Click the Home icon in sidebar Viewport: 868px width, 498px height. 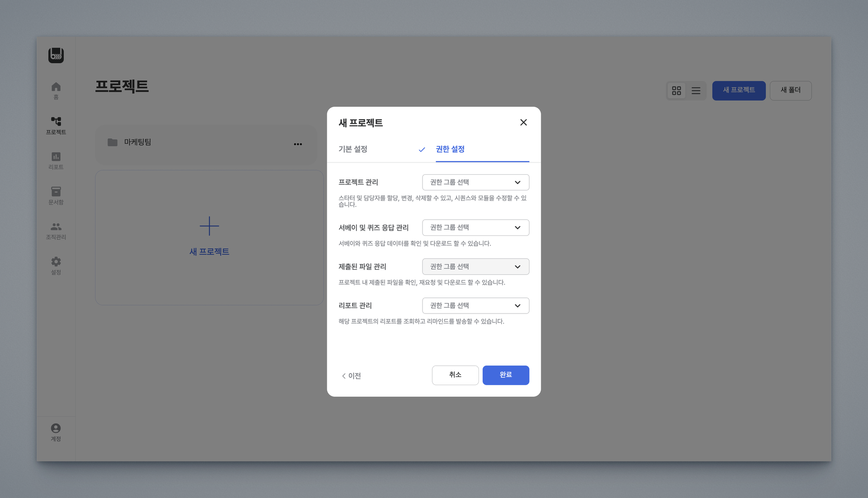point(56,87)
